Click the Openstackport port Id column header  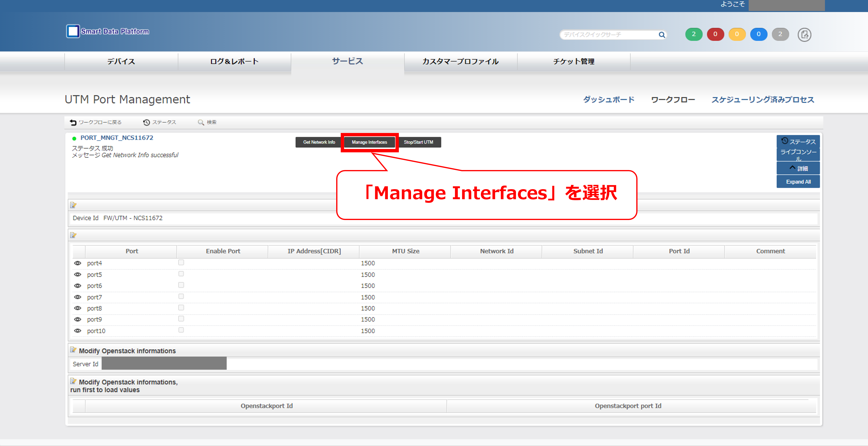(x=628, y=406)
